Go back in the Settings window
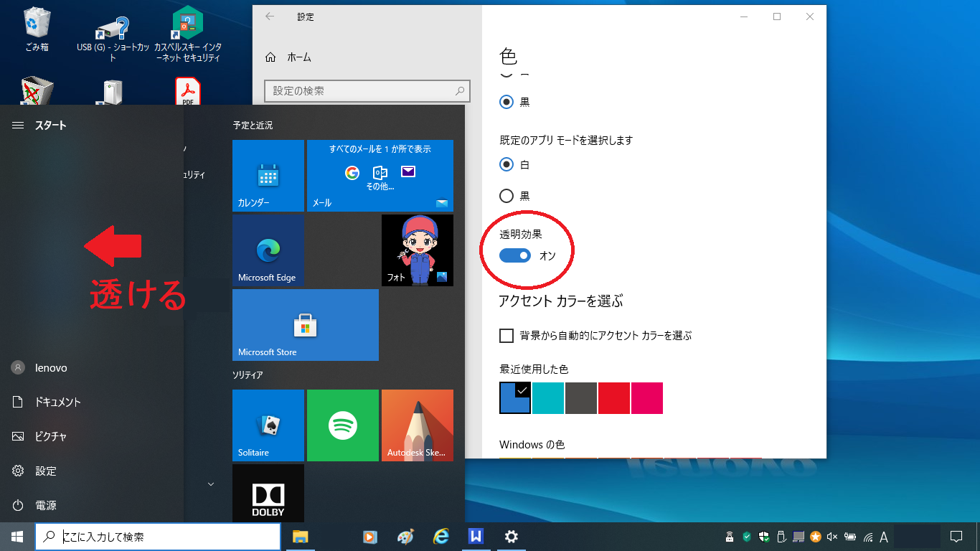Viewport: 980px width, 551px height. 270,17
